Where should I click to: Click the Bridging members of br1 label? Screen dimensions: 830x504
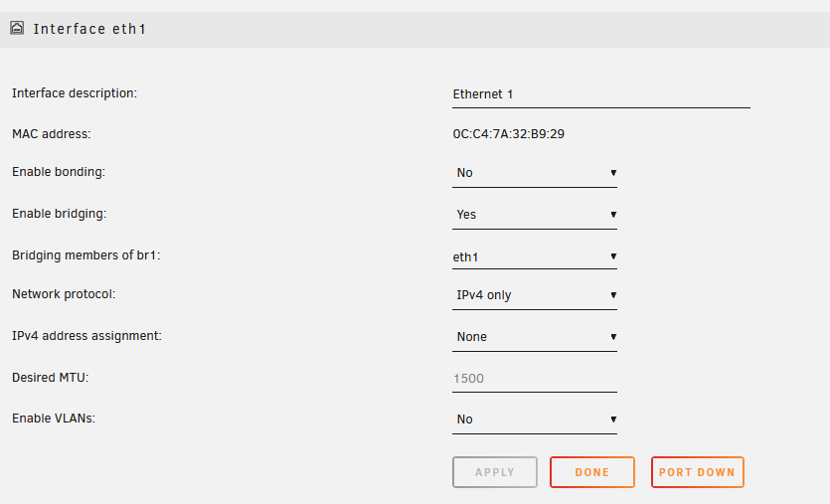(86, 255)
